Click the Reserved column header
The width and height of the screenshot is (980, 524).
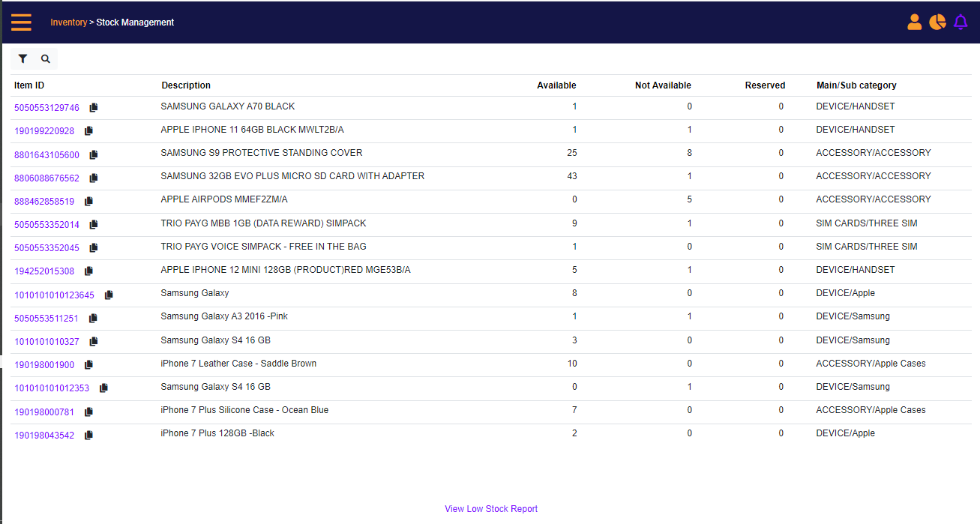click(x=765, y=85)
